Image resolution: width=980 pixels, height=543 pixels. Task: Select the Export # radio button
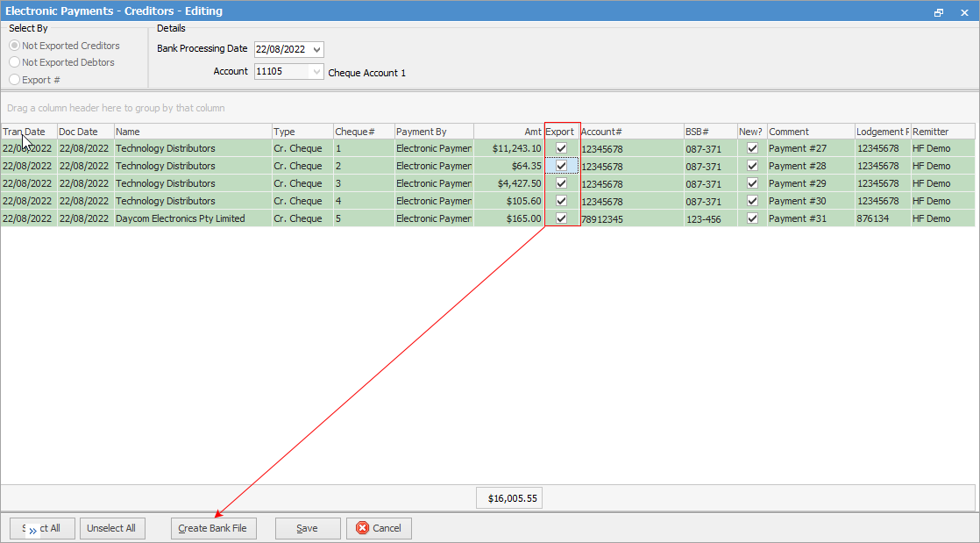pos(15,79)
